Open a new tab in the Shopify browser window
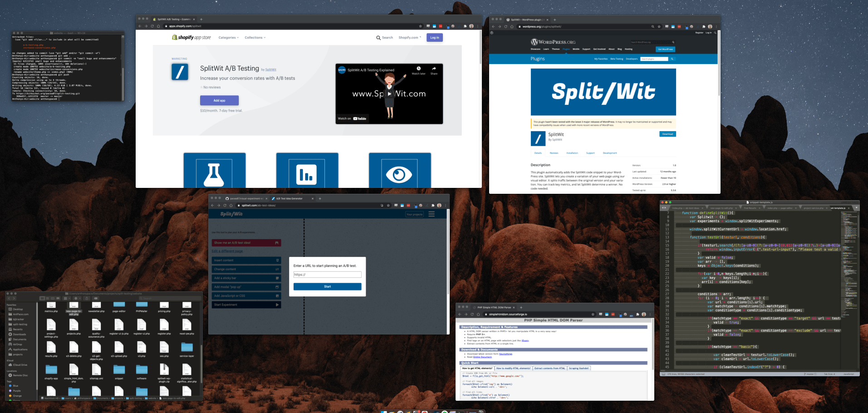The image size is (868, 413). pos(201,20)
